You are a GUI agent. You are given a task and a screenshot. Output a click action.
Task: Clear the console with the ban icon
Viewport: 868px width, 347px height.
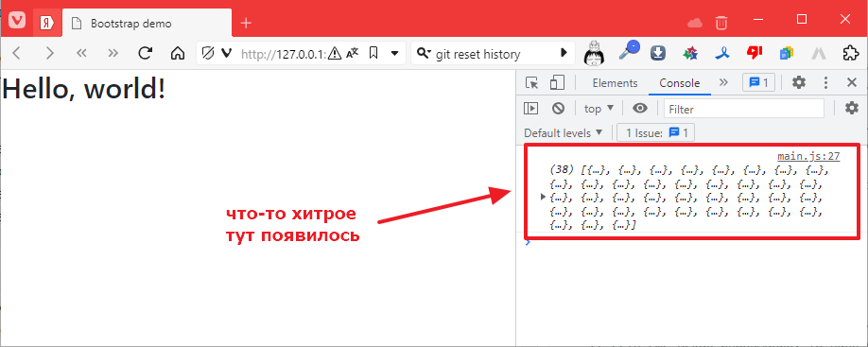(x=558, y=109)
